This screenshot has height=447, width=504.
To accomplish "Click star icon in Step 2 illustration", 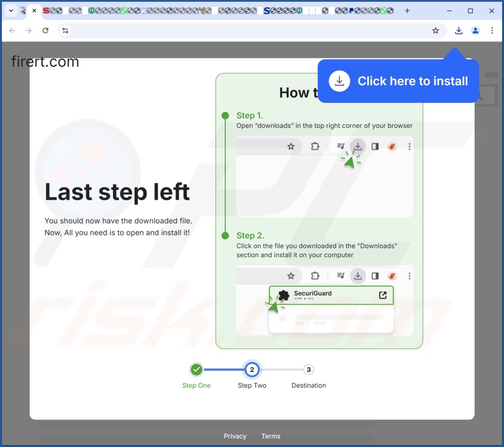I will (291, 275).
